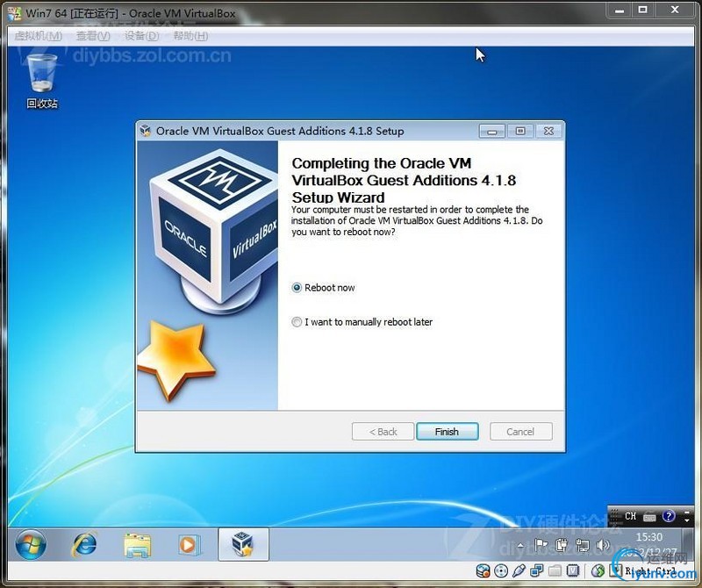This screenshot has height=588, width=702.
Task: Open the Recycle Bin desktop icon
Action: point(42,81)
